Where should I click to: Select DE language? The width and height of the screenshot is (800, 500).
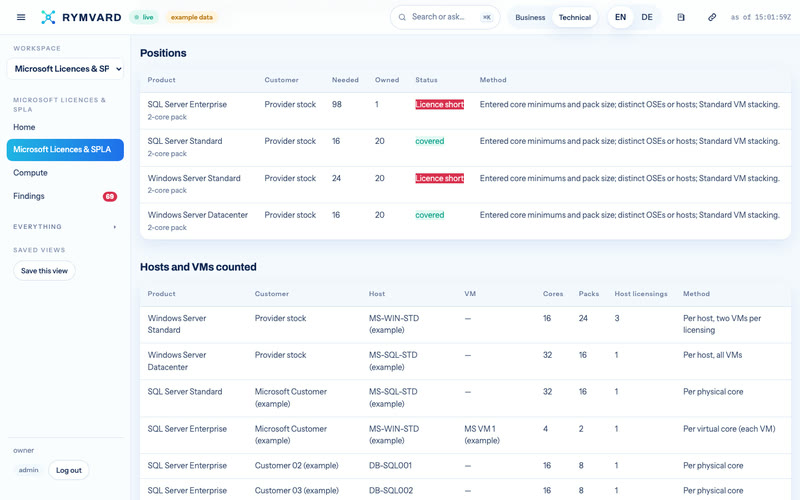pyautogui.click(x=647, y=17)
